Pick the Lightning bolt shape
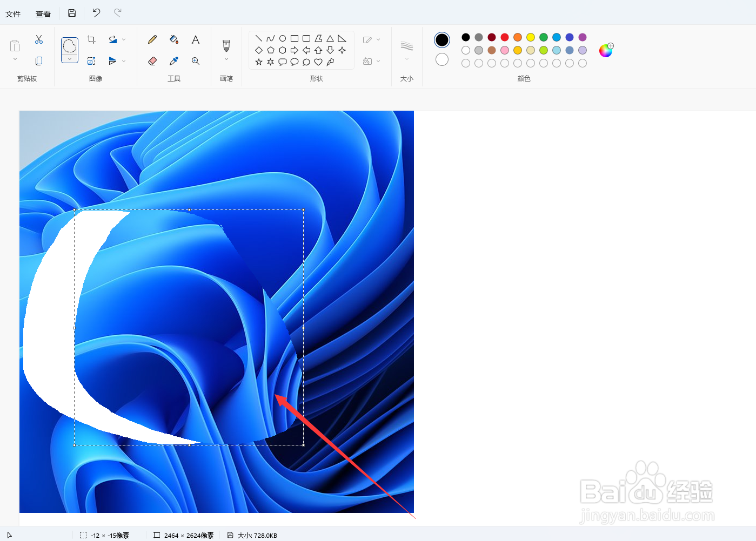 click(x=330, y=62)
